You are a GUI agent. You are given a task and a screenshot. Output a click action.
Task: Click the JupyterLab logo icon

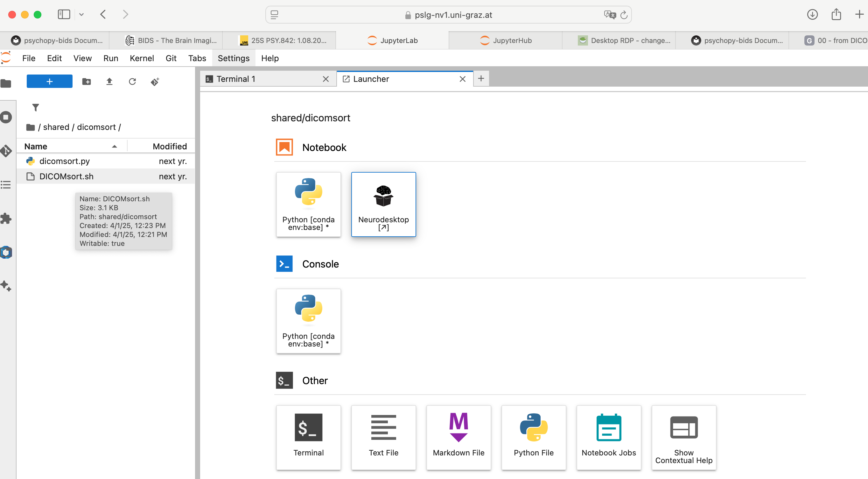pos(6,58)
